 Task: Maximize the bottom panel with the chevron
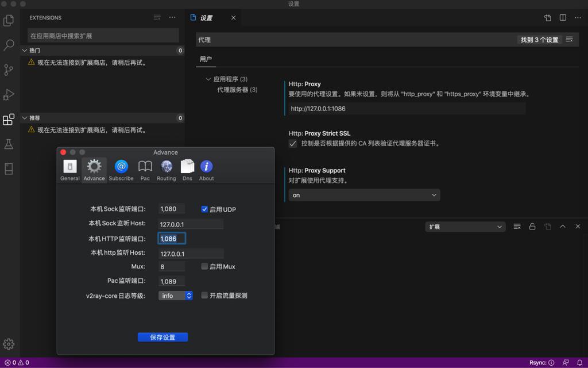(563, 227)
